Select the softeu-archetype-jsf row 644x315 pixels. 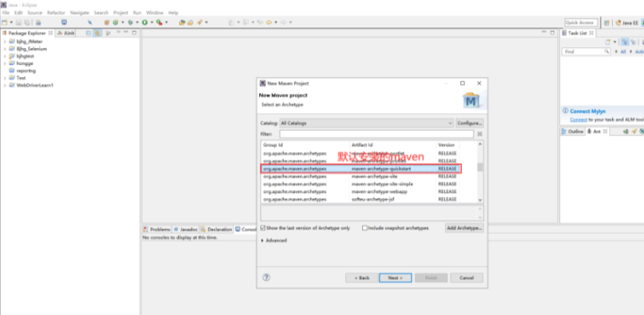pos(369,199)
